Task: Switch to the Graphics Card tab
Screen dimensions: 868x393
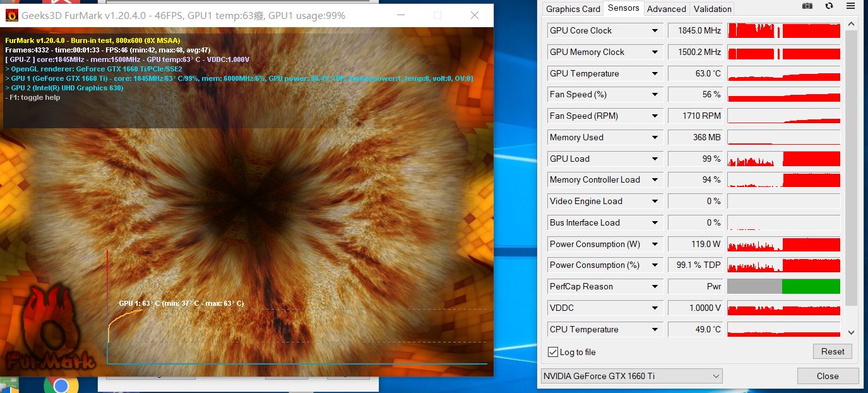Action: point(573,9)
